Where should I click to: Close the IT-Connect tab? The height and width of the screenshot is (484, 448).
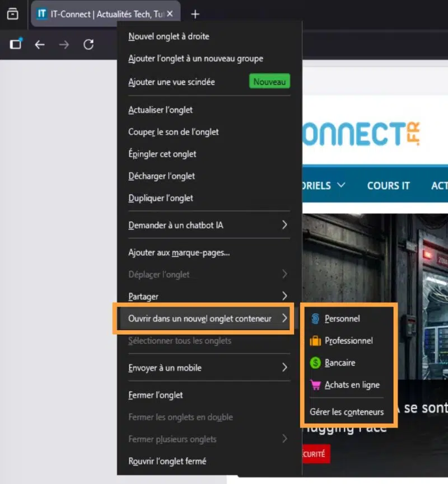[x=170, y=14]
